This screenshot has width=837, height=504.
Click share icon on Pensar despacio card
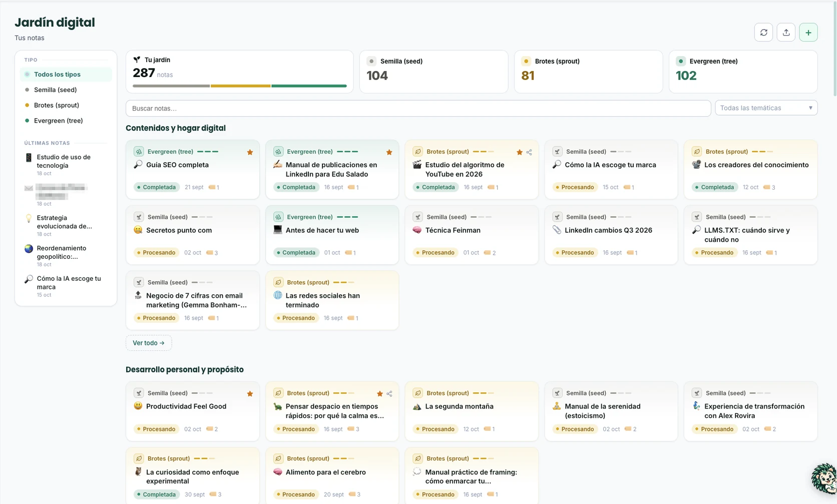tap(389, 394)
